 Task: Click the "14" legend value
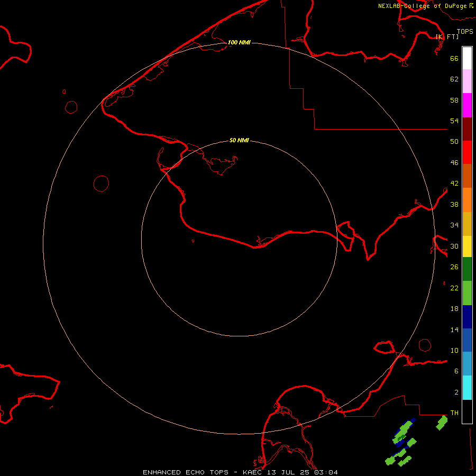[454, 329]
